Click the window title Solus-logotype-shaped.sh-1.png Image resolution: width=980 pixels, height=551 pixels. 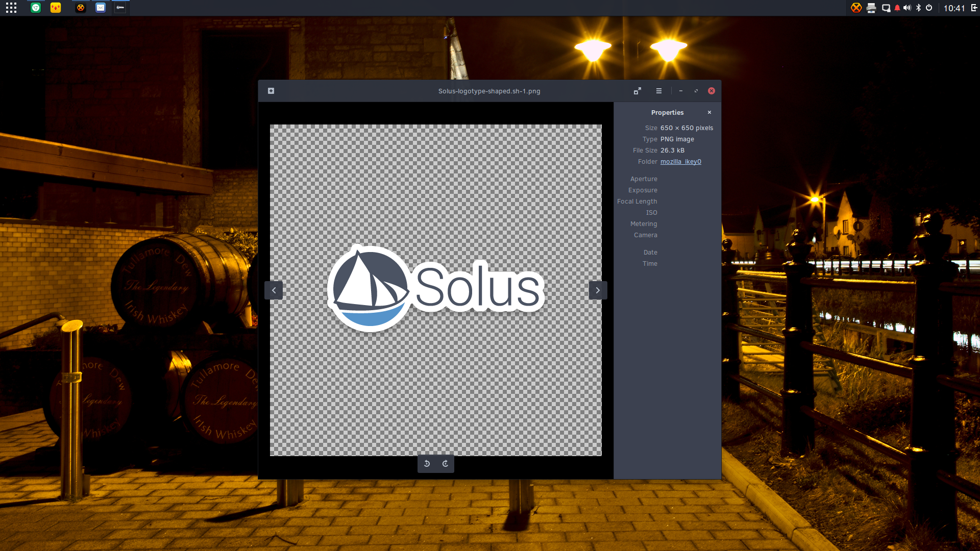click(x=489, y=91)
